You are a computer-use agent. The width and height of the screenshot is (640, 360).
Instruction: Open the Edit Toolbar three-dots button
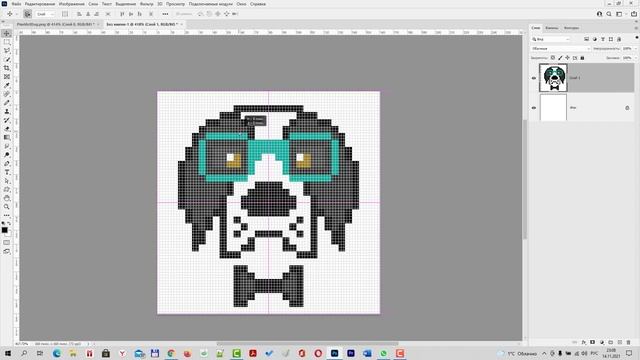click(x=7, y=215)
